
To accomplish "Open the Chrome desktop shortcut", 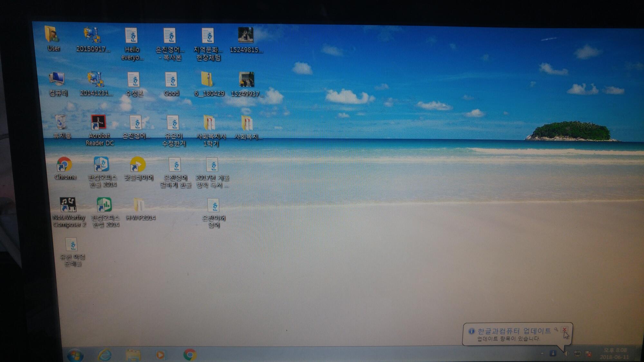I will pyautogui.click(x=64, y=166).
